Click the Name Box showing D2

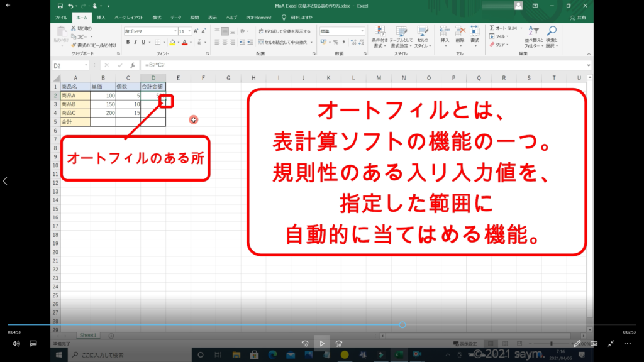pyautogui.click(x=69, y=65)
